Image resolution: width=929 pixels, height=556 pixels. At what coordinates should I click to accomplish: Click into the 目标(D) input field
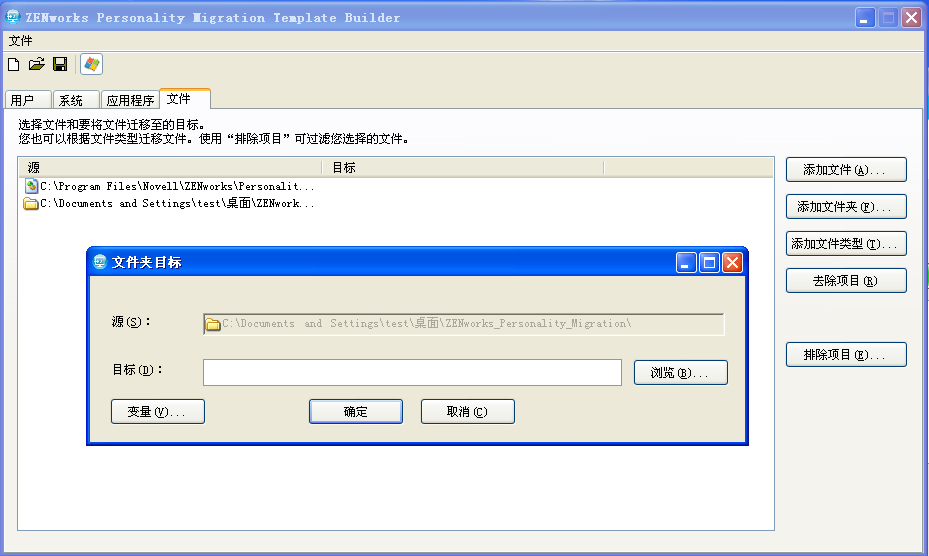[412, 372]
